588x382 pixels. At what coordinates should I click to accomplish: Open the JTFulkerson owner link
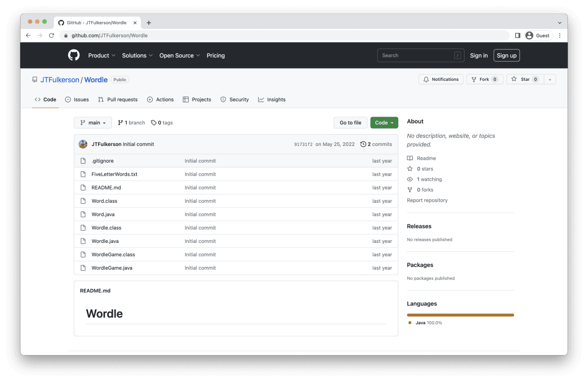point(60,79)
